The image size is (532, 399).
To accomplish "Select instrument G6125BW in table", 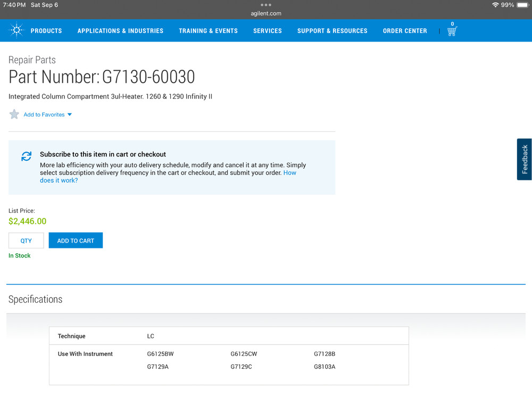I will (160, 354).
